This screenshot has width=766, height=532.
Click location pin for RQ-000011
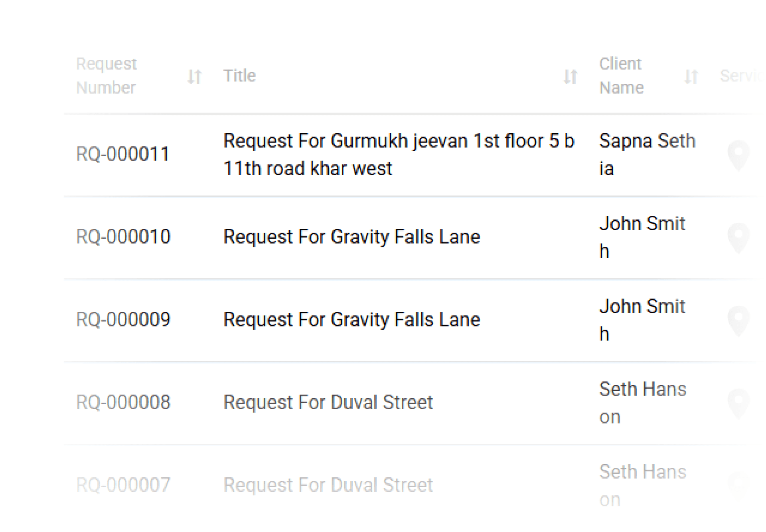738,155
